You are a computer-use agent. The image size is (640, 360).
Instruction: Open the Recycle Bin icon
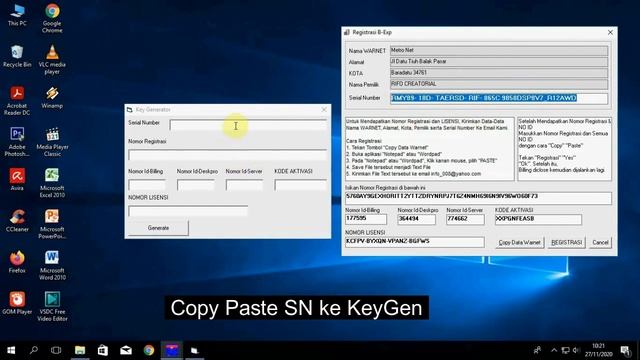coord(17,56)
